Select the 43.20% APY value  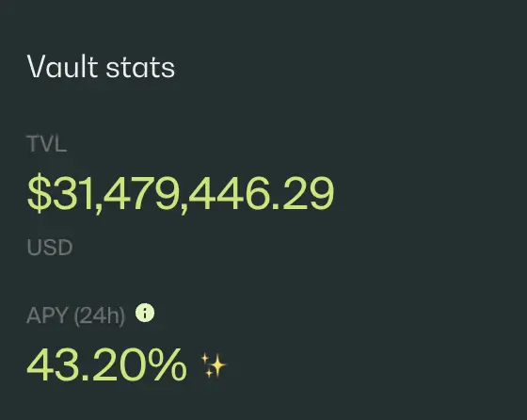(x=106, y=364)
